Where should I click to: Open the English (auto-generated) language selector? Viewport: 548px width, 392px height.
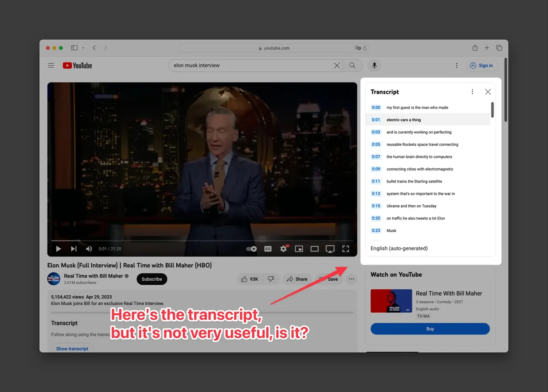(399, 249)
